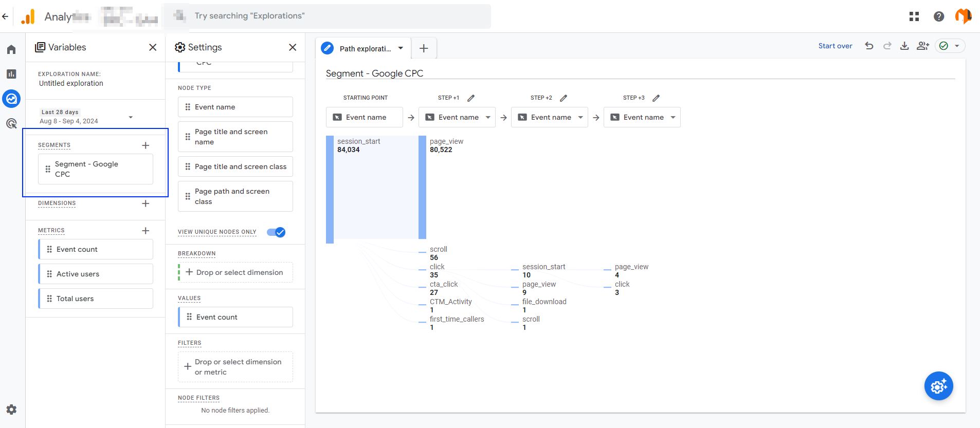Open the help icon
Screen dimensions: 980x428
coord(939,16)
